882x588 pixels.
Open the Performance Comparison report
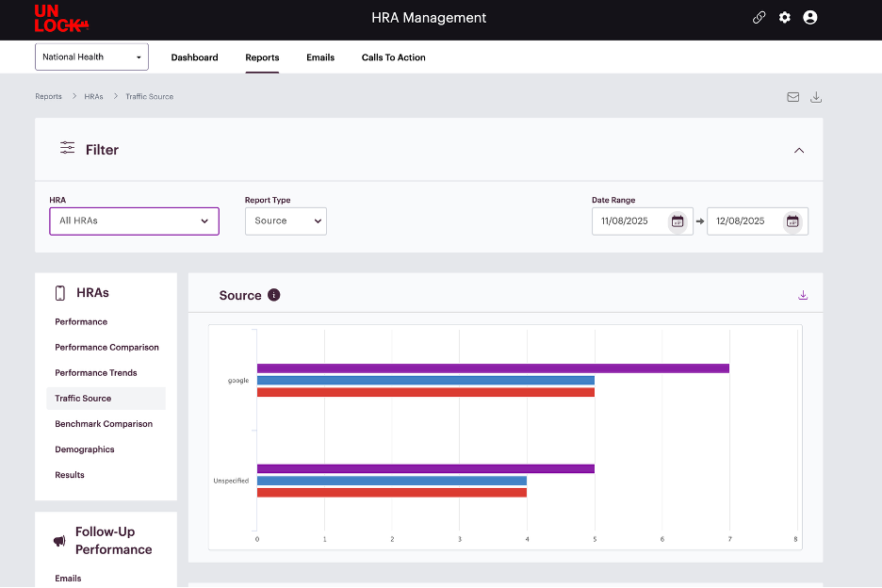(x=106, y=348)
